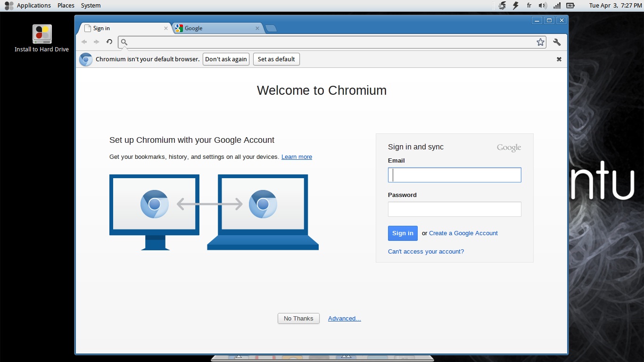
Task: Click the 'Chromium isn't your default browser.' message
Action: [148, 59]
